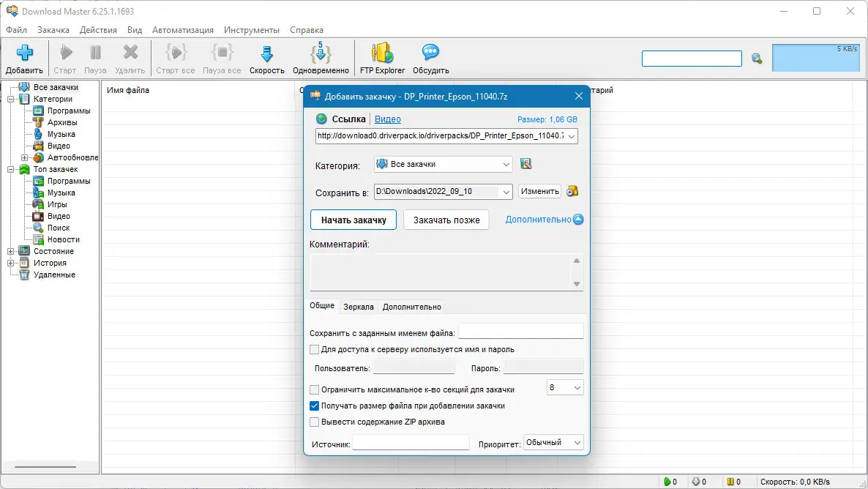The width and height of the screenshot is (868, 489).
Task: Collapse the Категории tree node
Action: pos(10,99)
